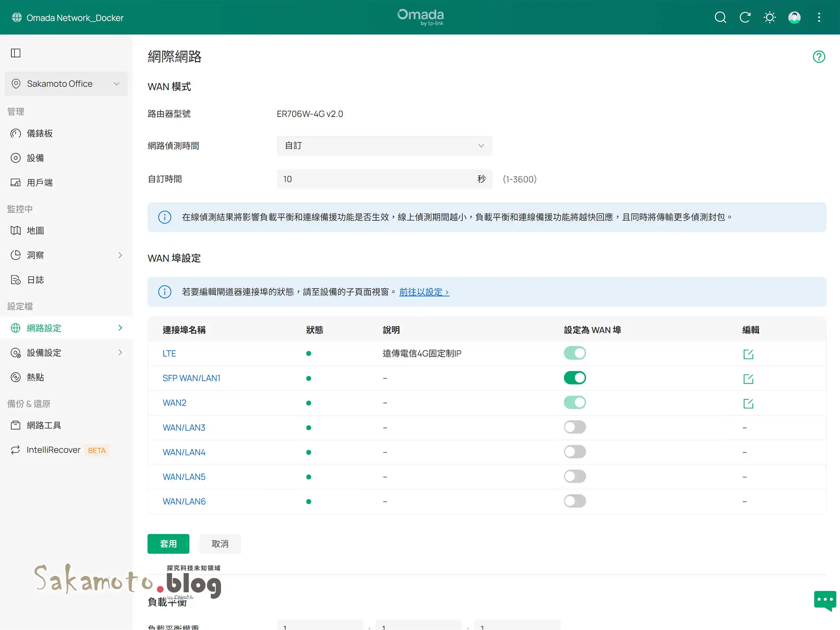Image resolution: width=840 pixels, height=630 pixels.
Task: Enable WAN/LAN3 as WAN port
Action: [575, 427]
